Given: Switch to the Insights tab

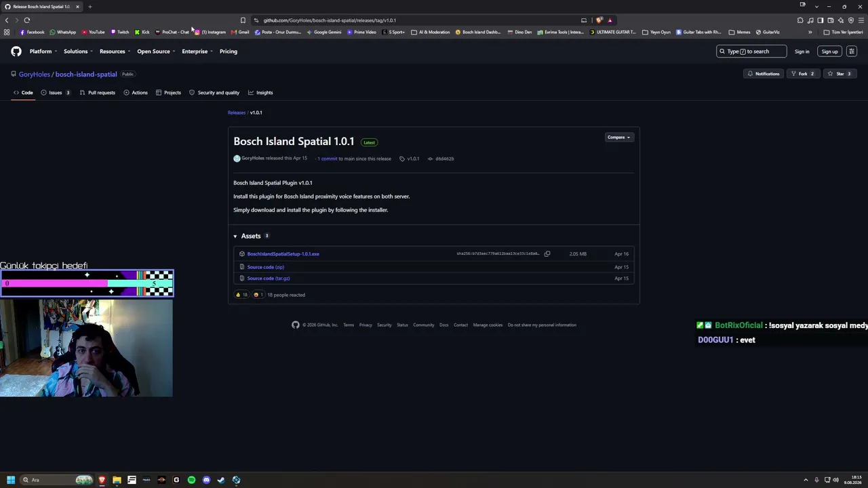Looking at the screenshot, I should 260,93.
